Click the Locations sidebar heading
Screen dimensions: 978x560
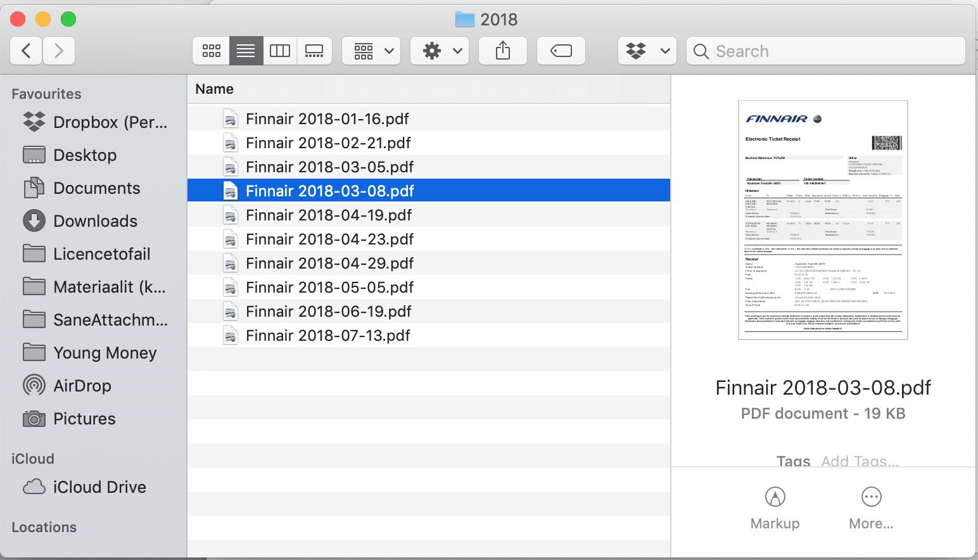[44, 527]
